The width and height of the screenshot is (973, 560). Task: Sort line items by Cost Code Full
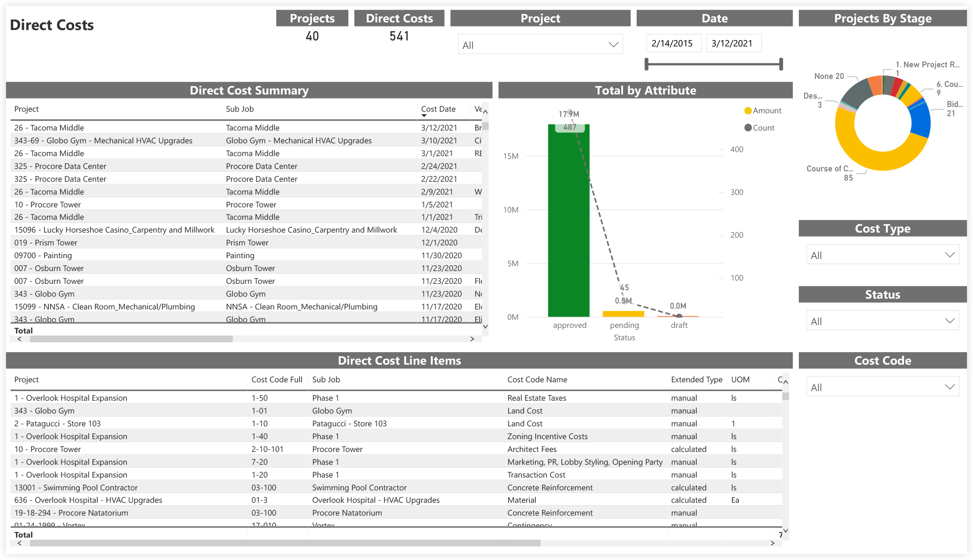click(277, 379)
